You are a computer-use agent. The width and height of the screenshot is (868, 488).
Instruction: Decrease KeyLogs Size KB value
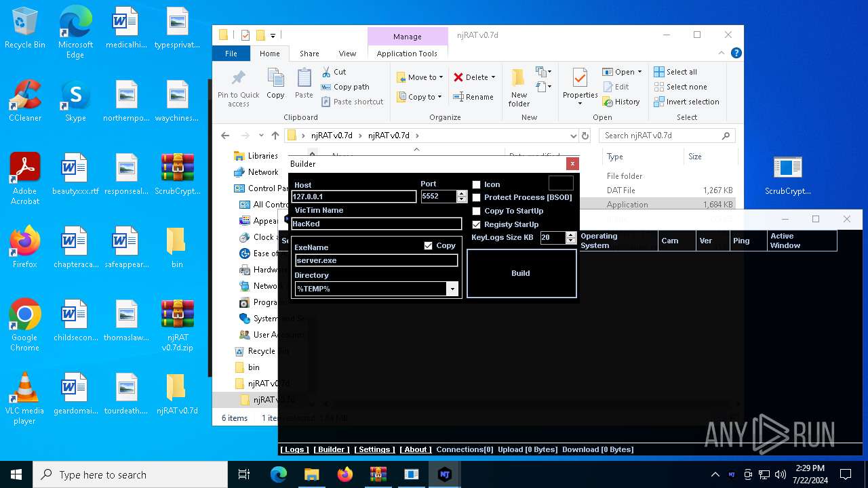coord(570,241)
